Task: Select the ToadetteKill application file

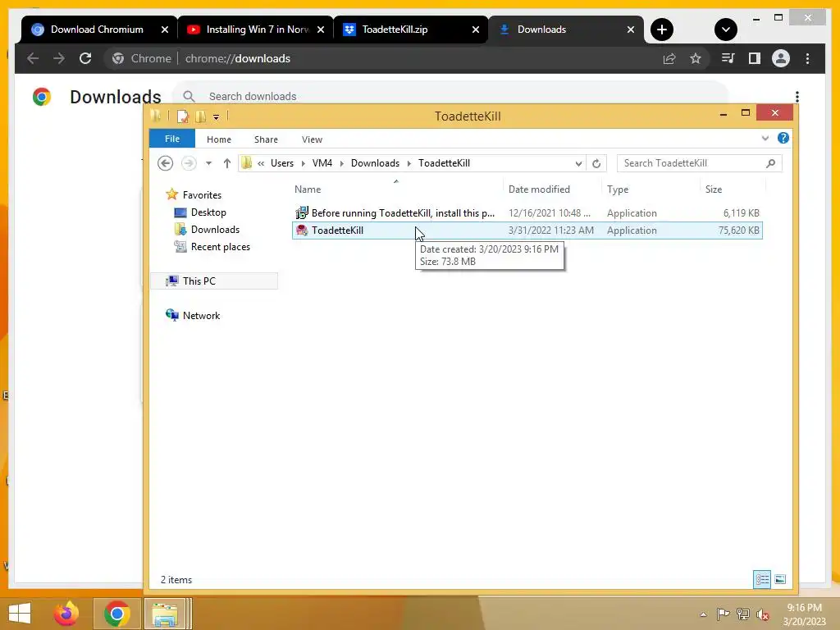Action: 527,231
